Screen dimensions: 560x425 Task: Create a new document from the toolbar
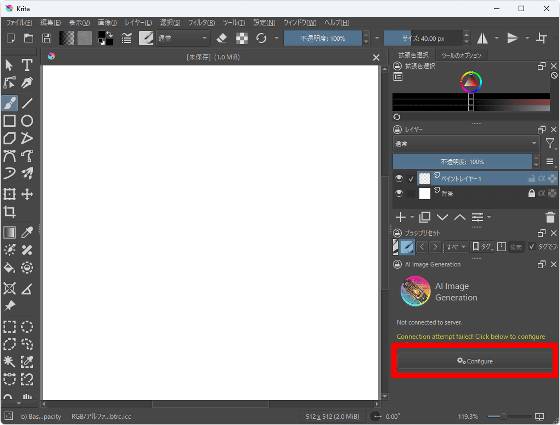click(11, 38)
